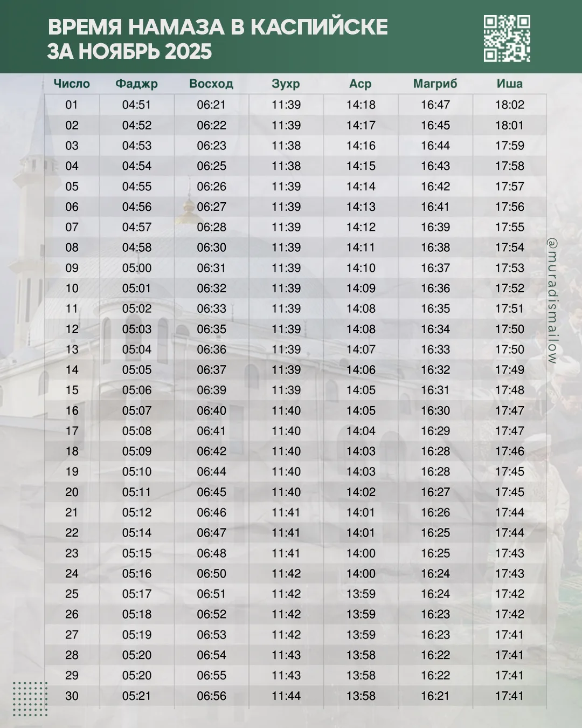Click the 'Зухр' column header
The width and height of the screenshot is (582, 728).
286,84
